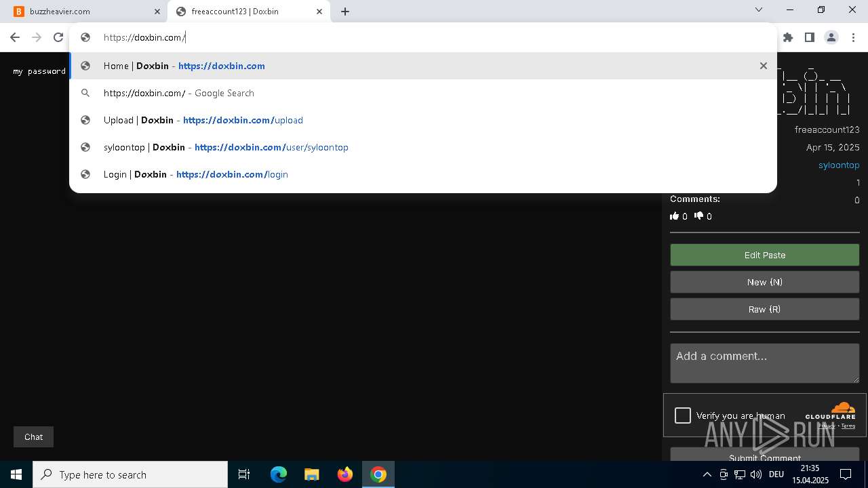The image size is (868, 488).
Task: Select the Google Search suggestion for doxbin.com
Action: (423, 93)
